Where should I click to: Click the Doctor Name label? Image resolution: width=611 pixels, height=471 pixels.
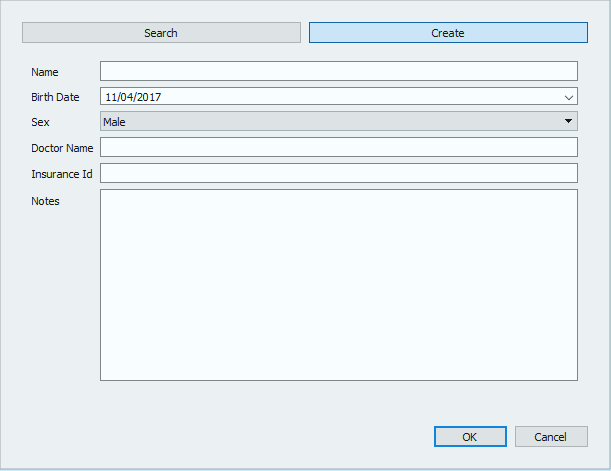coord(62,148)
